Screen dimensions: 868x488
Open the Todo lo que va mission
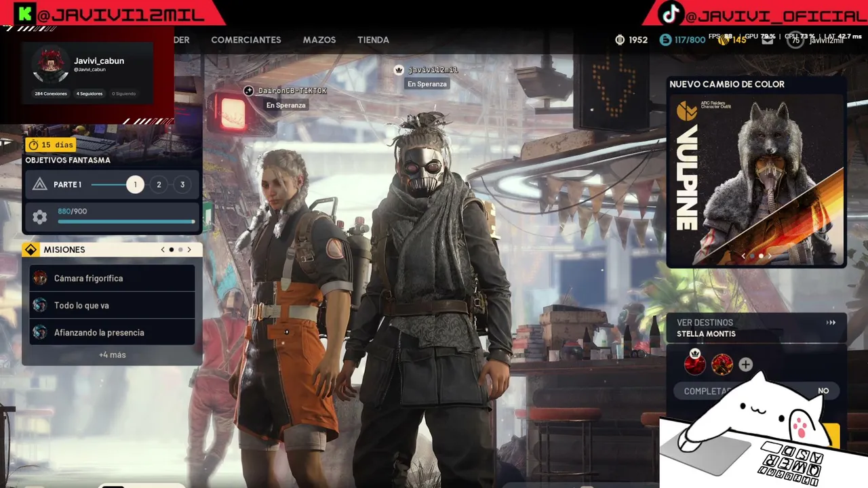pyautogui.click(x=113, y=305)
